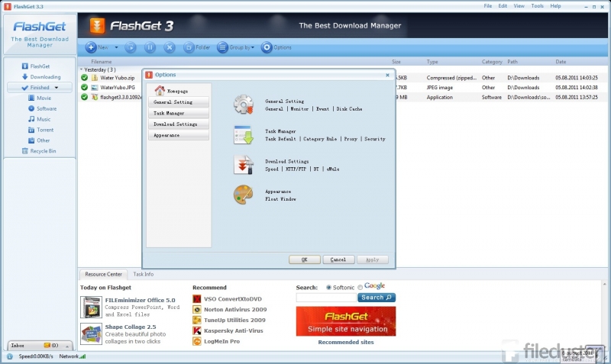The width and height of the screenshot is (611, 364).
Task: Switch to the Task Info tab
Action: click(144, 274)
